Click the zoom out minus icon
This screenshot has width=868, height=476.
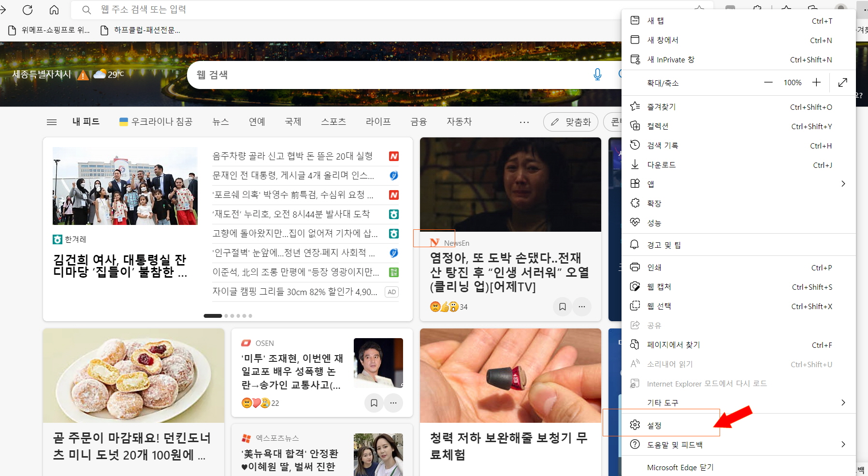click(x=768, y=83)
